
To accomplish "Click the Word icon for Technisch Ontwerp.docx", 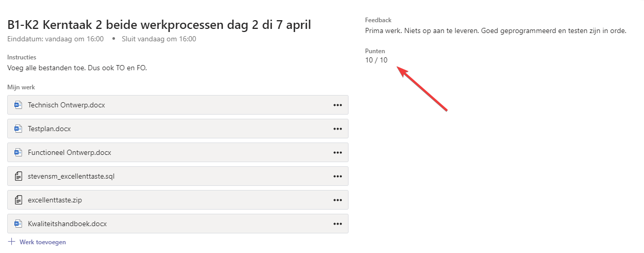I will pyautogui.click(x=18, y=105).
